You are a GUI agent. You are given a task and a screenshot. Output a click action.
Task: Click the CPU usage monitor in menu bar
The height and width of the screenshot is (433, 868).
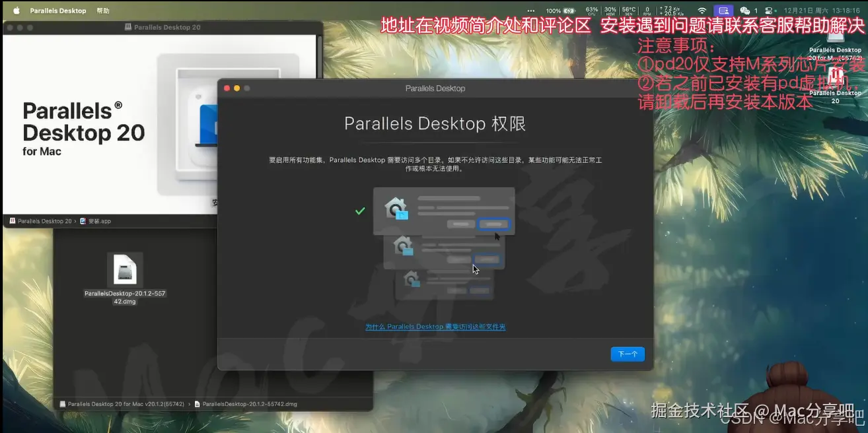[591, 11]
